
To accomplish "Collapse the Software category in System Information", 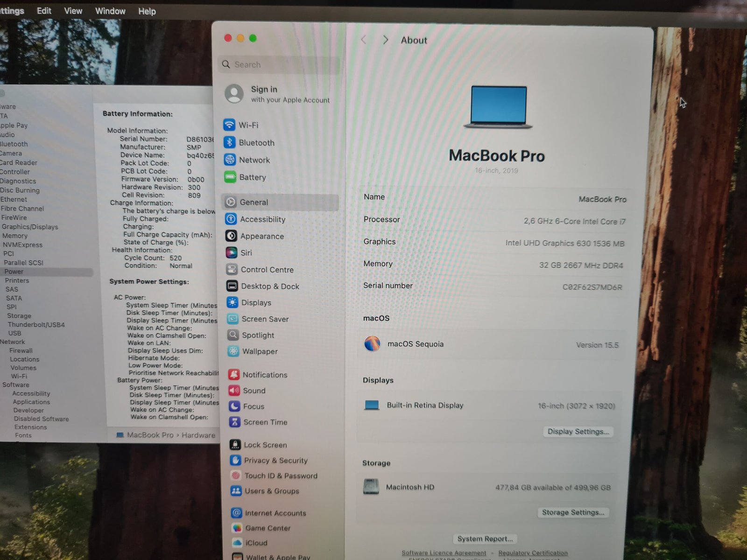I will 15,385.
